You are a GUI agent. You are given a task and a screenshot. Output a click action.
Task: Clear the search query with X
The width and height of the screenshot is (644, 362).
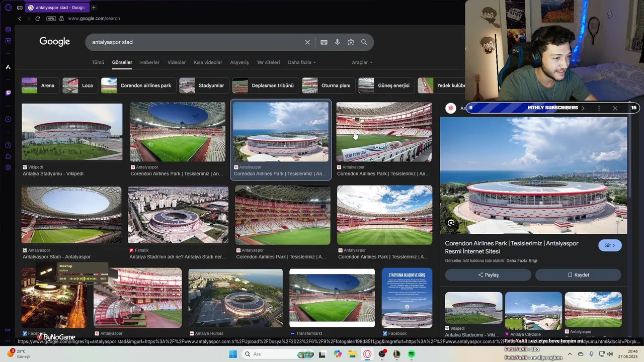307,42
